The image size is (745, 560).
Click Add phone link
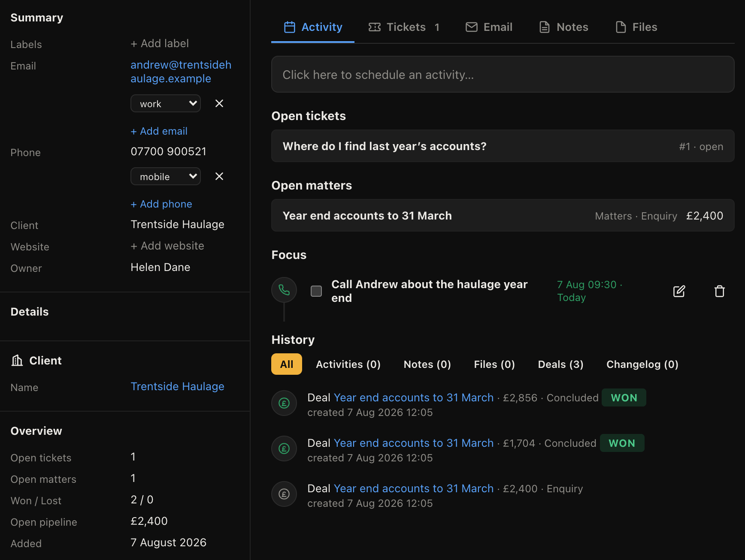161,204
